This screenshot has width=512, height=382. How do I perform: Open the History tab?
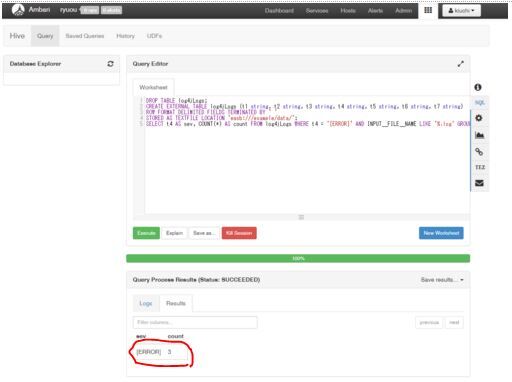(x=125, y=36)
